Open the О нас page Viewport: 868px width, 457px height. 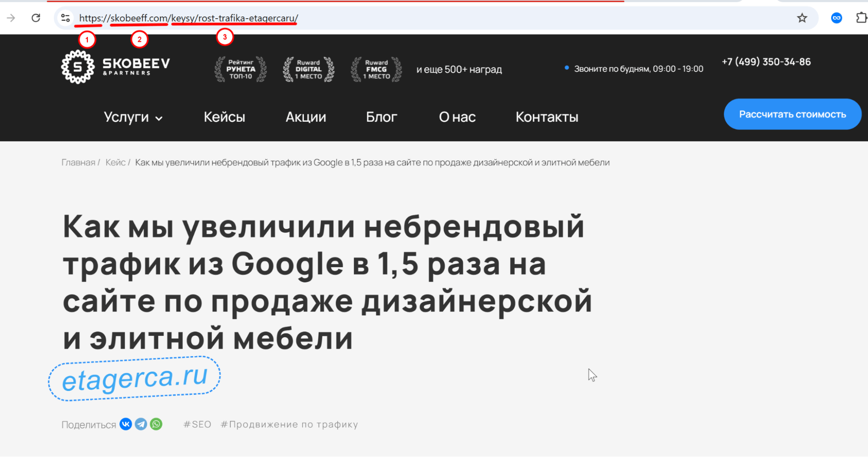point(457,117)
